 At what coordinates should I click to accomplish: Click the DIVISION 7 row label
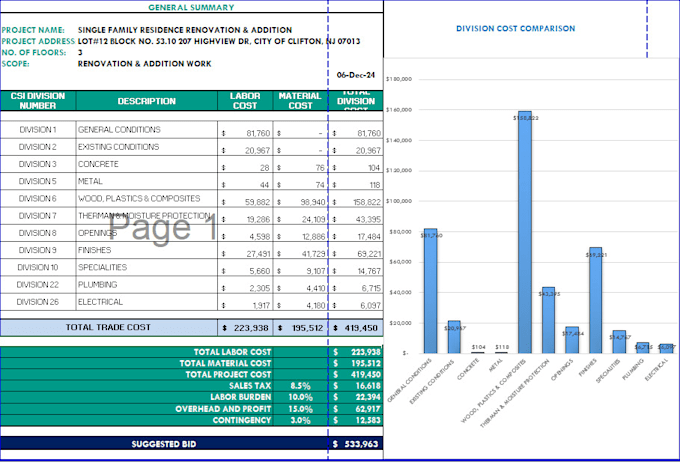point(38,216)
